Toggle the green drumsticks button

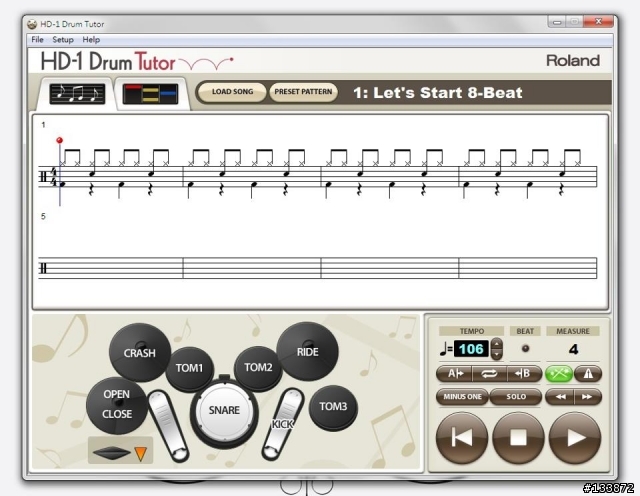pos(559,374)
